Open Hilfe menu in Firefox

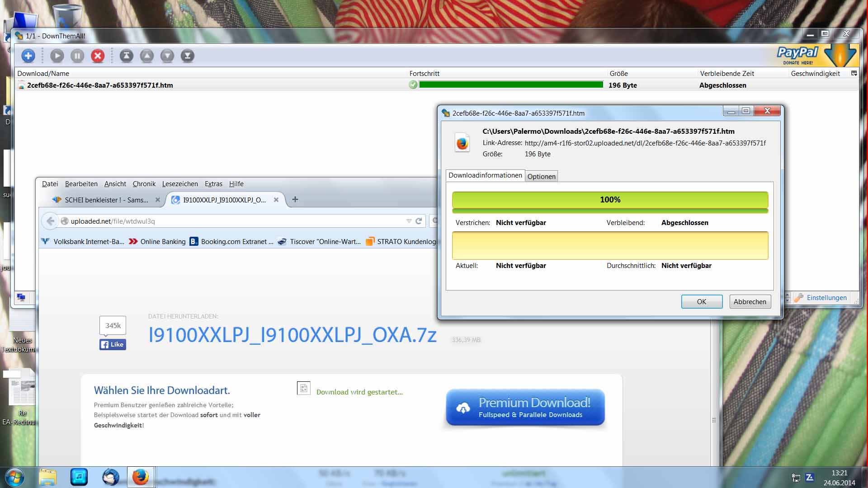click(x=236, y=184)
